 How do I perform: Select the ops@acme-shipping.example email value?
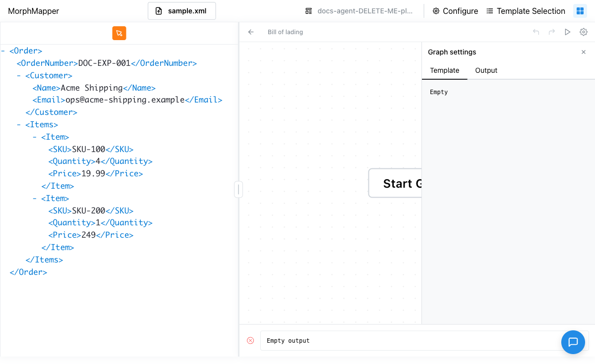pos(125,100)
